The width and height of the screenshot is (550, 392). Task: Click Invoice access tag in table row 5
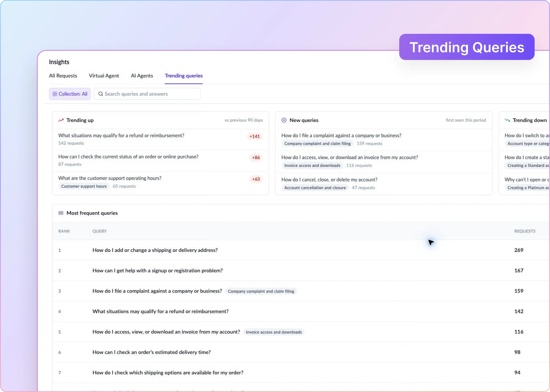274,332
